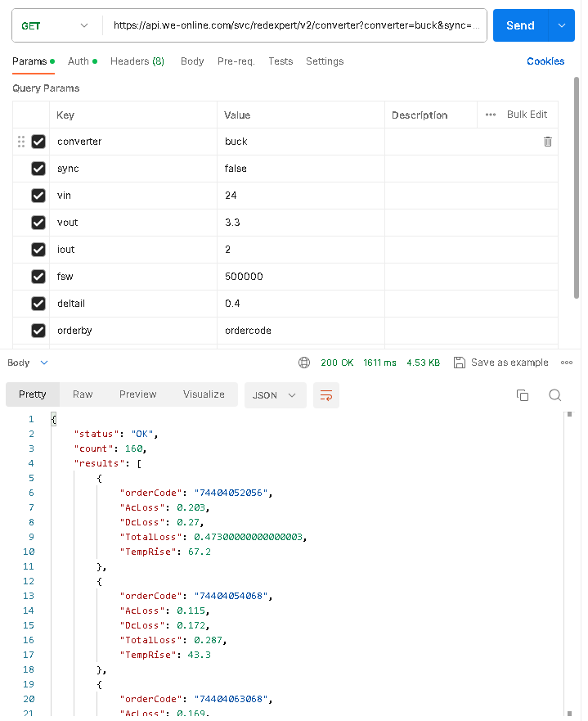Open the Cookies manager
Screen dimensions: 588x721
546,61
